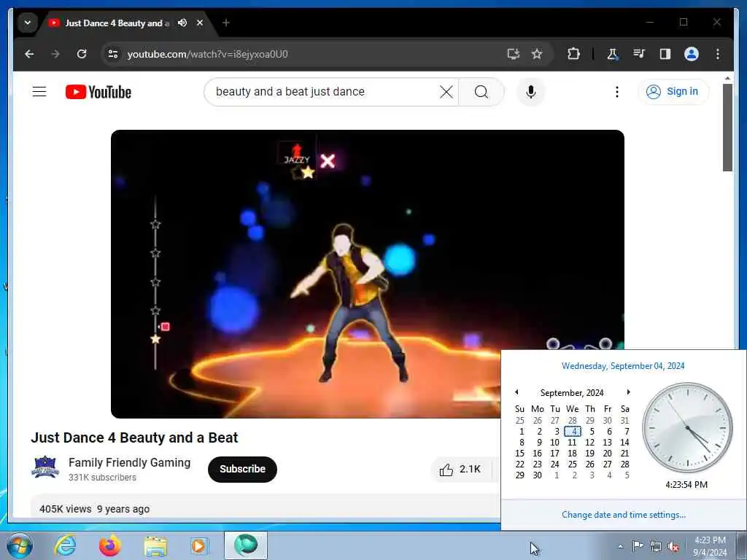Expand the 405K views description box
Screen dimensions: 747x560
(x=265, y=507)
